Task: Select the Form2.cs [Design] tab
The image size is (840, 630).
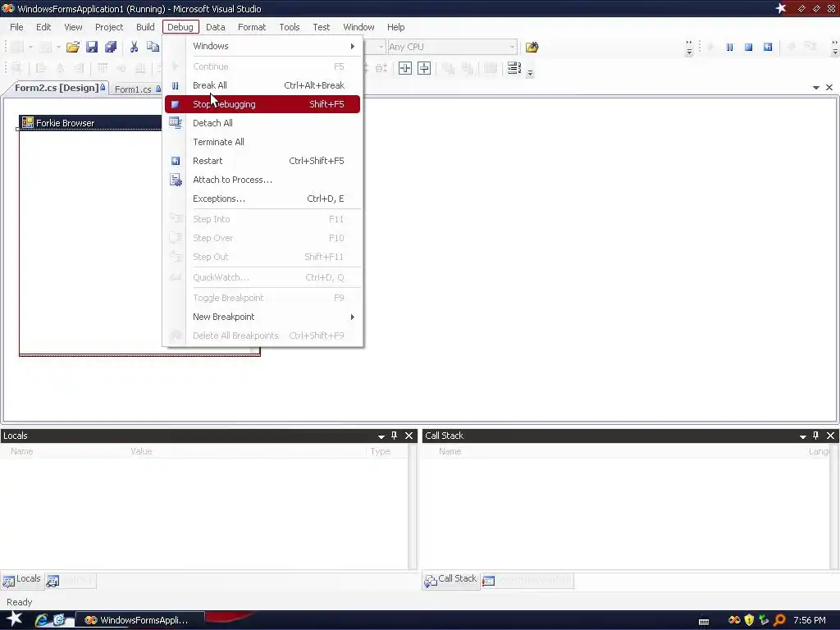Action: [x=57, y=88]
